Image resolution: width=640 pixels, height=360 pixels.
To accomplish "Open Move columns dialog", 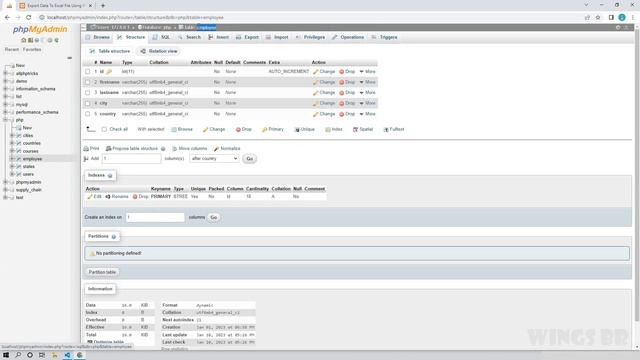I will 189,149.
